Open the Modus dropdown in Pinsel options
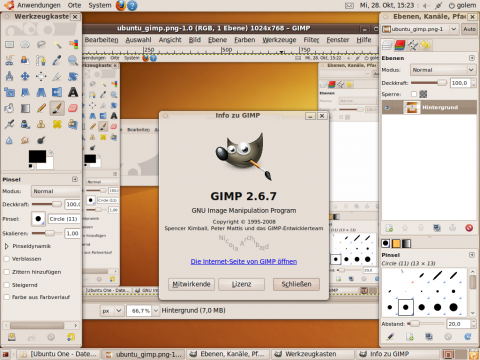Image resolution: width=480 pixels, height=360 pixels. (x=56, y=191)
